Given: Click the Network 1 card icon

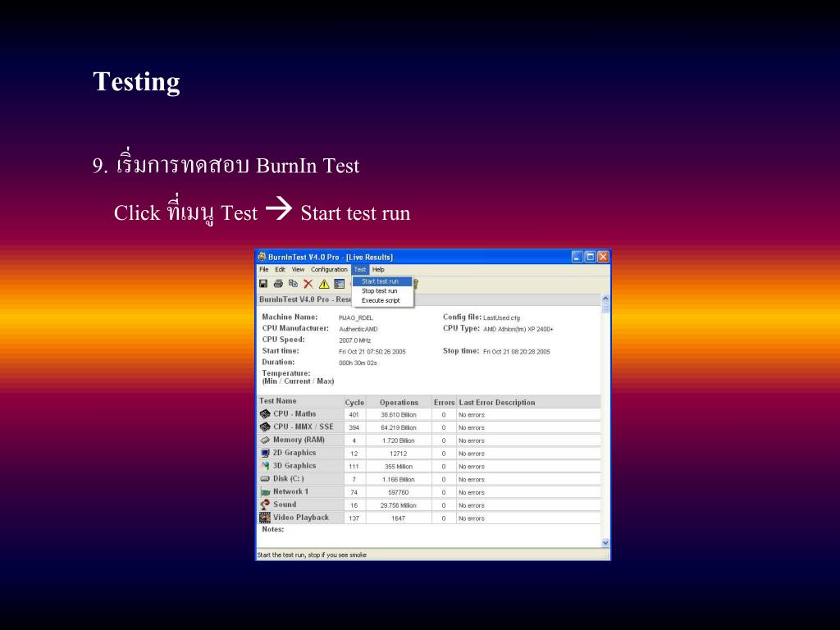Looking at the screenshot, I should pos(265,492).
